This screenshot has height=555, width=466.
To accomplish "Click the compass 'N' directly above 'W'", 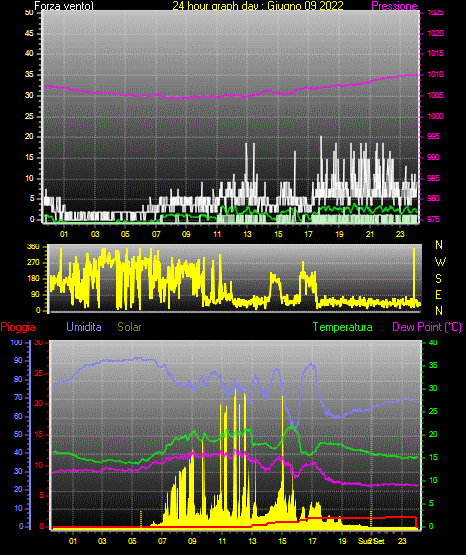I will point(439,245).
